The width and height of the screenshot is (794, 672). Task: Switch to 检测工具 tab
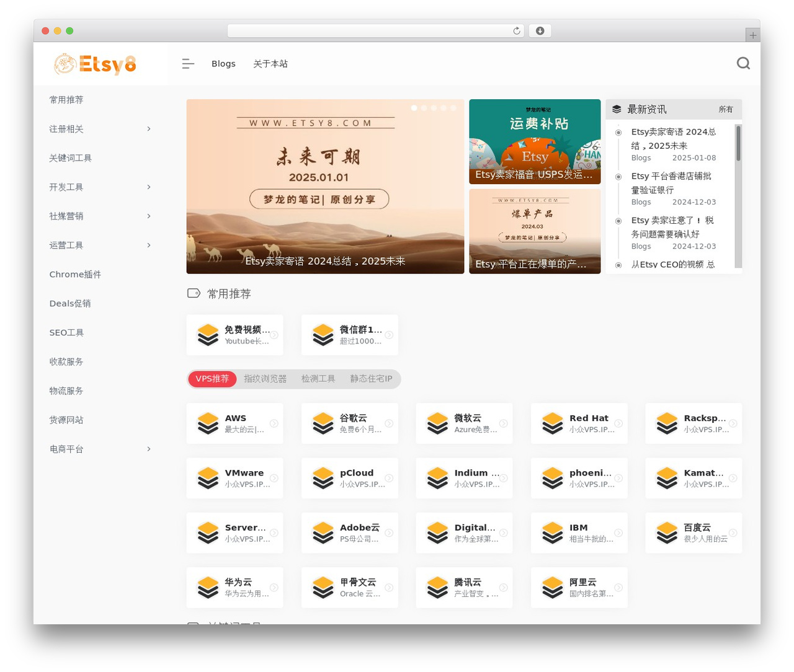pos(318,379)
